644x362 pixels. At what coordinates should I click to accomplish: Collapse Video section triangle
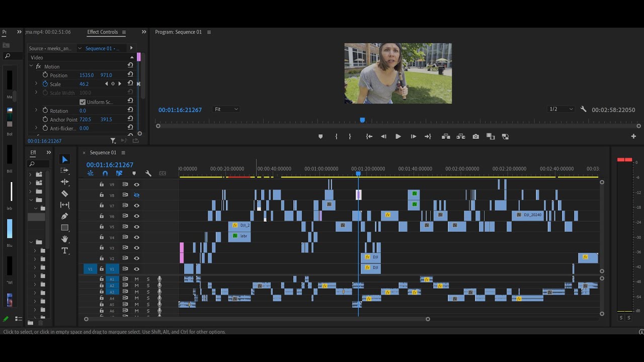[x=132, y=57]
